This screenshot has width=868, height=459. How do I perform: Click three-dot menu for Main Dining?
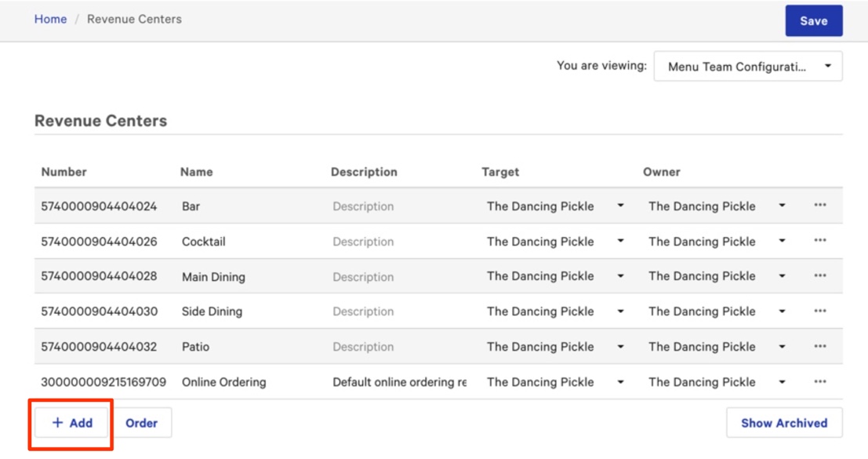pyautogui.click(x=819, y=276)
